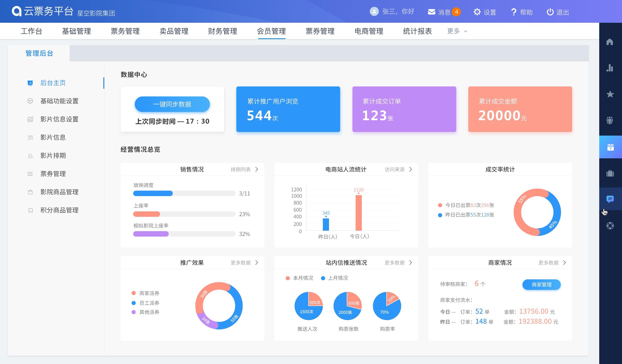Toggle 商家派券 legend in 推广效果 chart

pyautogui.click(x=146, y=293)
